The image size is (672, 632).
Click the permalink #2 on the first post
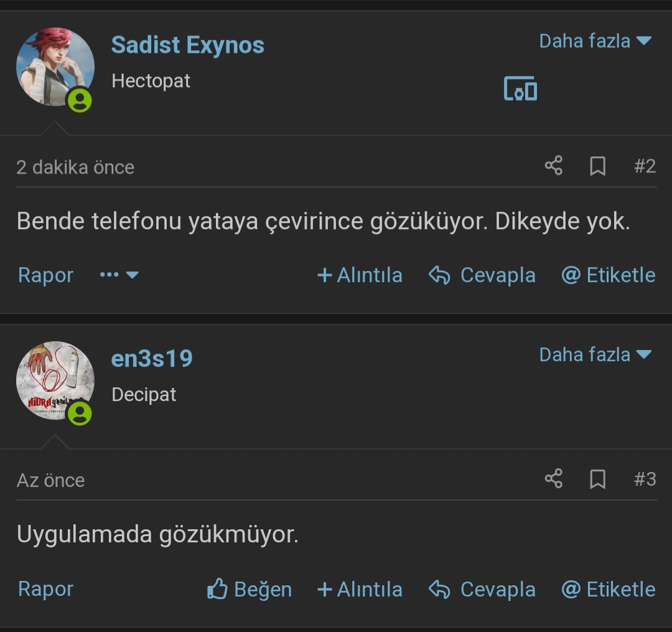[x=645, y=166]
